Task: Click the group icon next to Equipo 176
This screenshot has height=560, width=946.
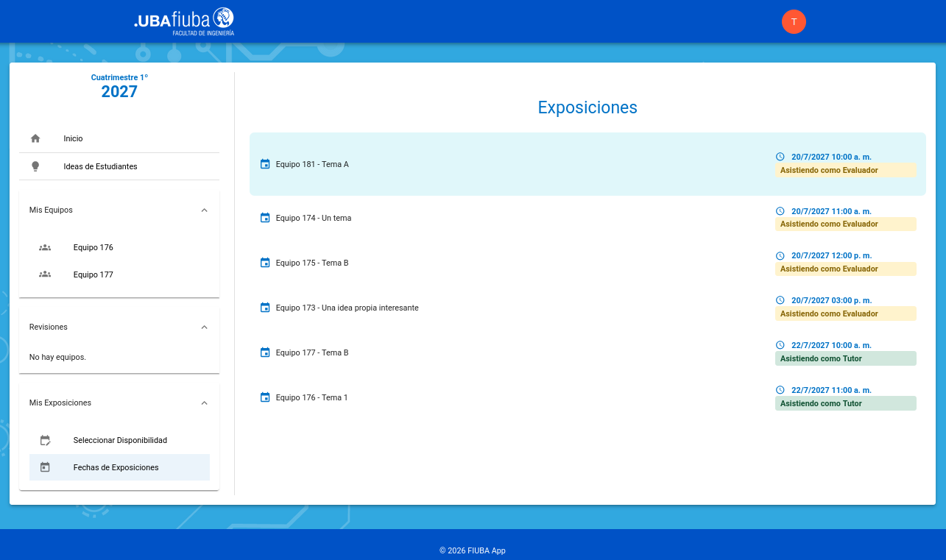Action: [45, 247]
